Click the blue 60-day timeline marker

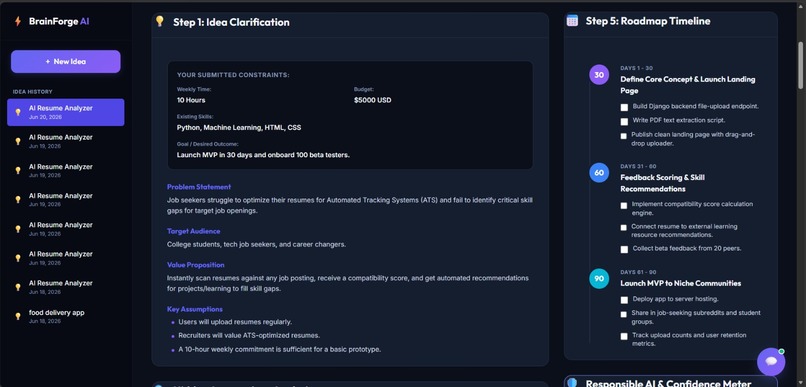tap(599, 173)
